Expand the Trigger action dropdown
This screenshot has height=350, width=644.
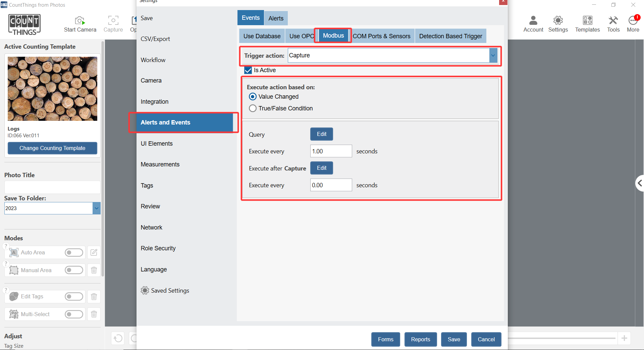tap(493, 56)
